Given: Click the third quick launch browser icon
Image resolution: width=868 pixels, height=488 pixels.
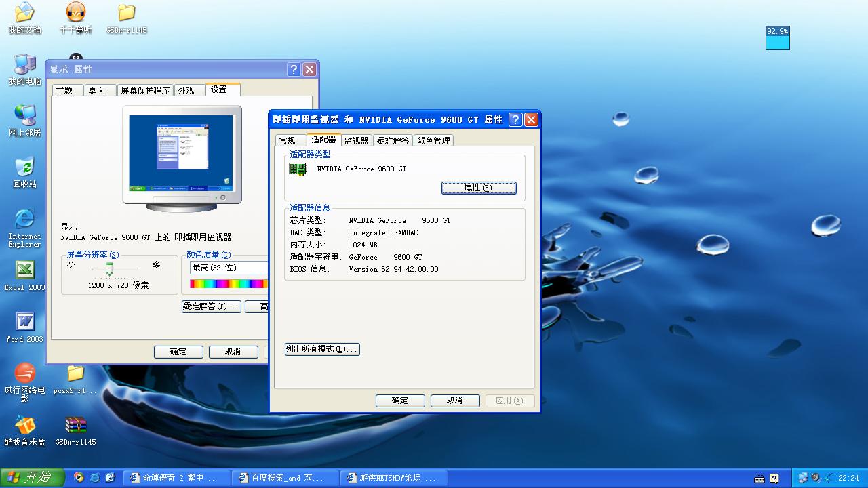Looking at the screenshot, I should [111, 478].
